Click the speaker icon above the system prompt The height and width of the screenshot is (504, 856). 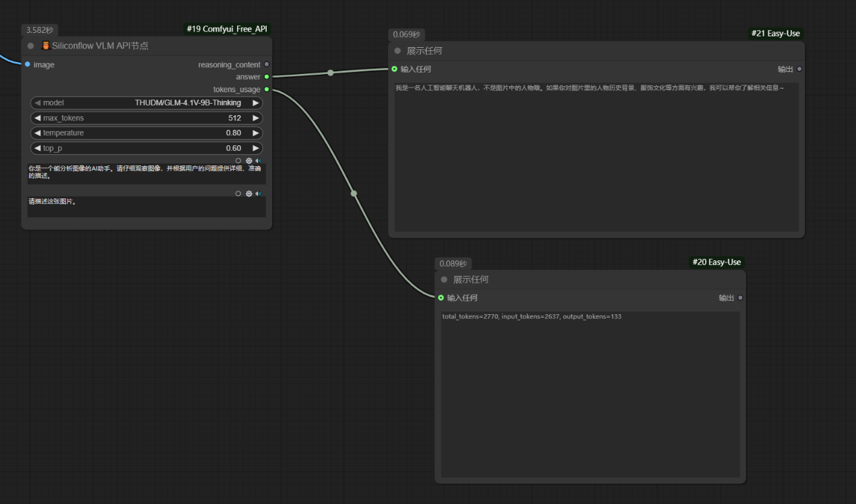[x=258, y=161]
